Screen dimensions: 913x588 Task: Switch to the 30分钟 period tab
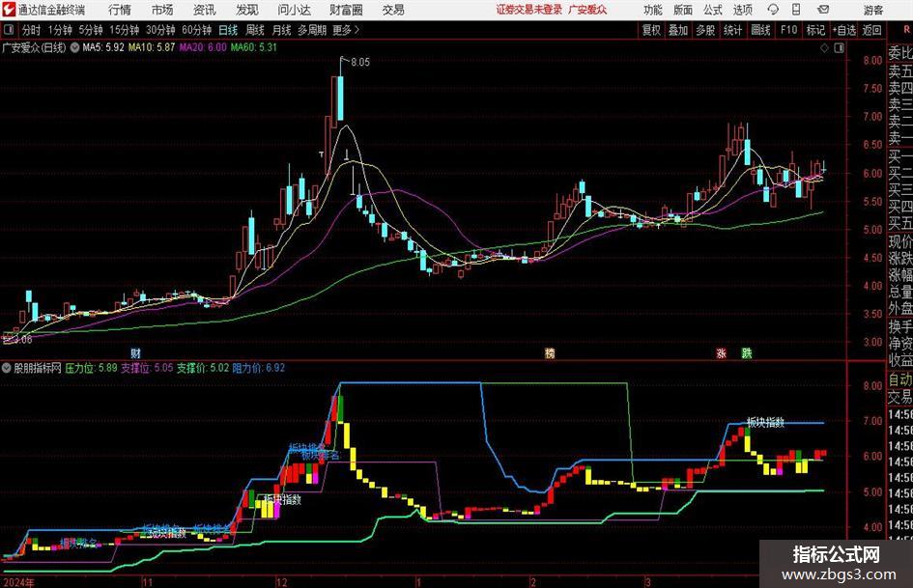(x=160, y=30)
